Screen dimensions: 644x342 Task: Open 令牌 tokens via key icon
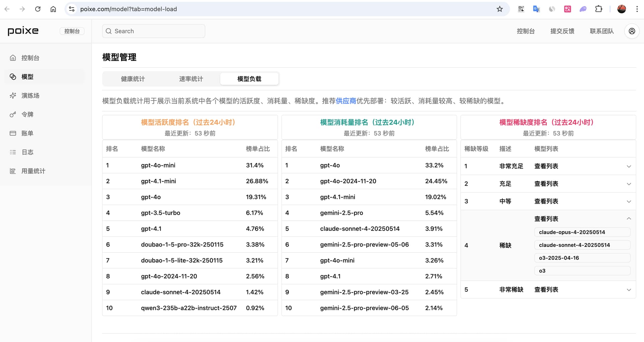point(13,115)
